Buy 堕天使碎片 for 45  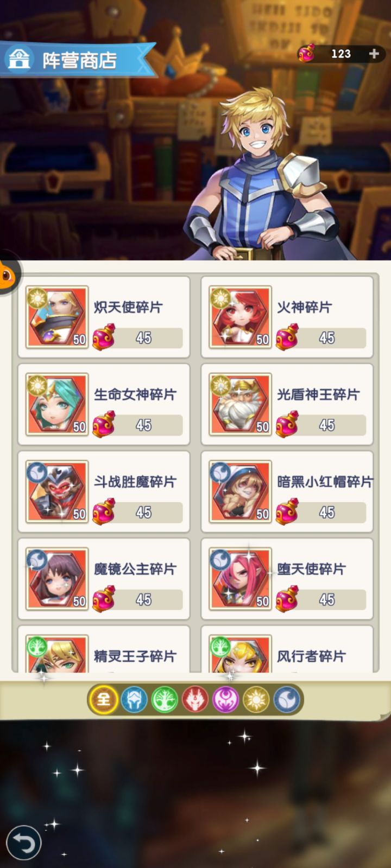click(320, 600)
